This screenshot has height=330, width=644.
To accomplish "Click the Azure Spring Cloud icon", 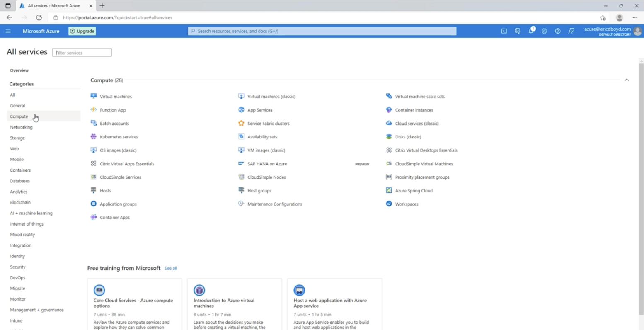I will [x=389, y=190].
